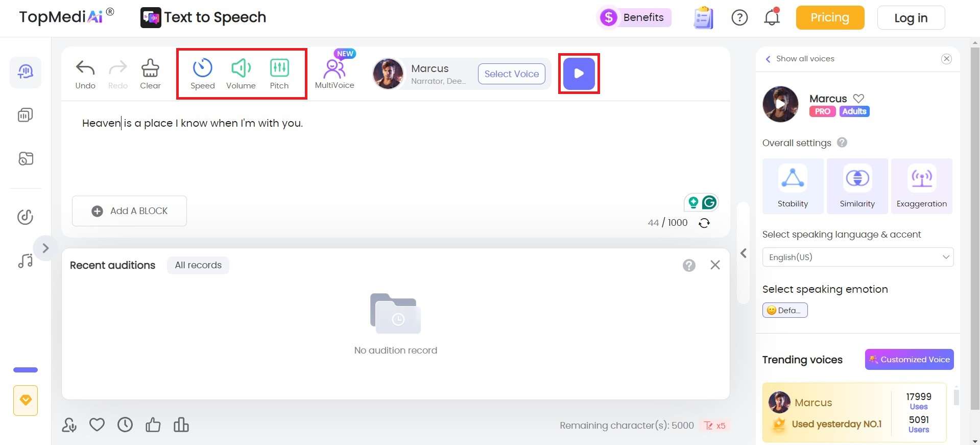Open help for Recent auditions
The height and width of the screenshot is (445, 980).
[689, 265]
